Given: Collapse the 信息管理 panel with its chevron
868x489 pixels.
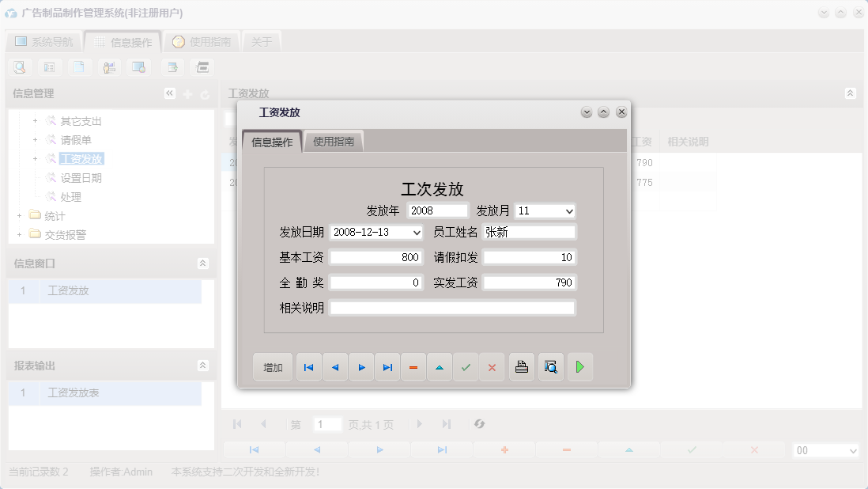Looking at the screenshot, I should 169,93.
